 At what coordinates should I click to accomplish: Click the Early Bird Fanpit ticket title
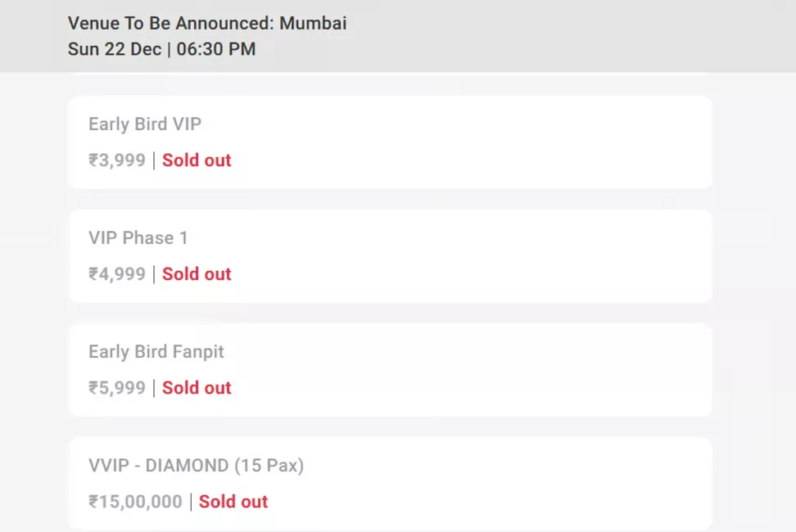(x=156, y=352)
